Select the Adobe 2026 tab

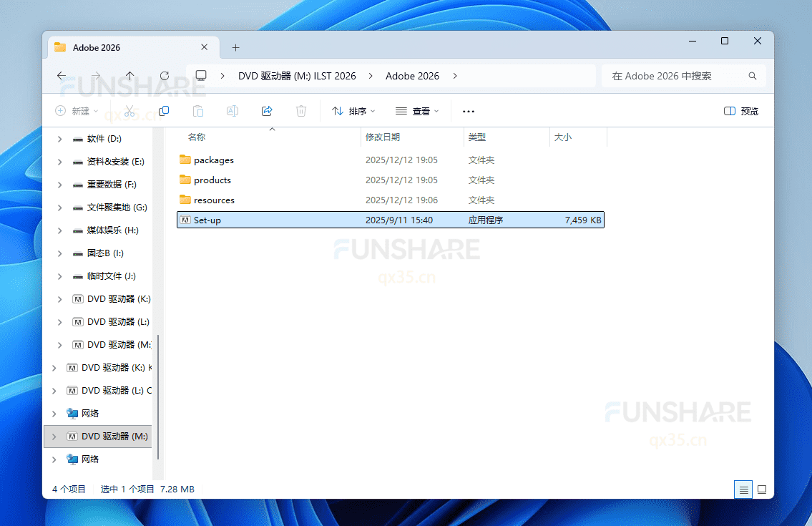(134, 48)
